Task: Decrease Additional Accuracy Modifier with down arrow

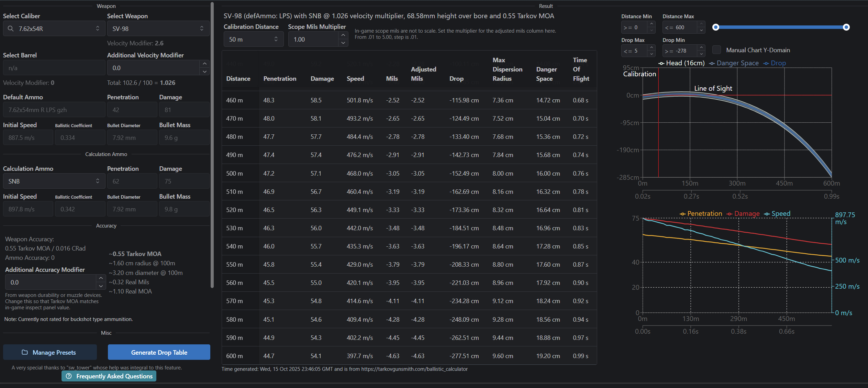Action: (x=101, y=286)
